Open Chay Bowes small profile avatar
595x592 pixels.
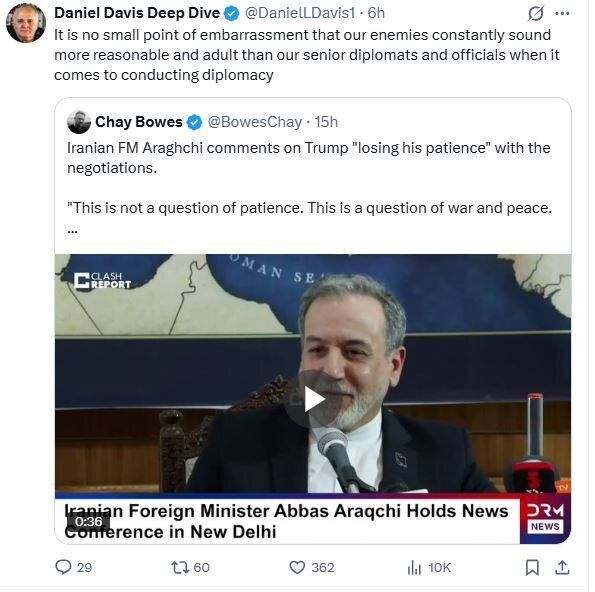click(x=79, y=122)
